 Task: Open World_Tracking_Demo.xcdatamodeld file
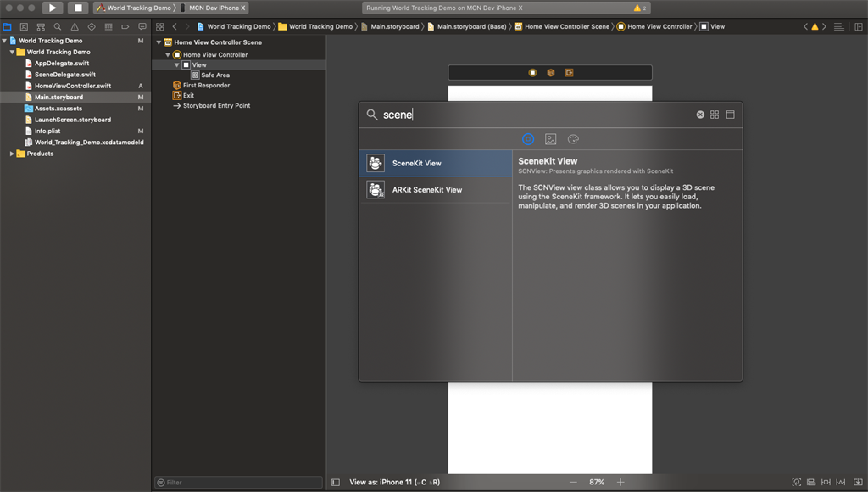pos(88,143)
